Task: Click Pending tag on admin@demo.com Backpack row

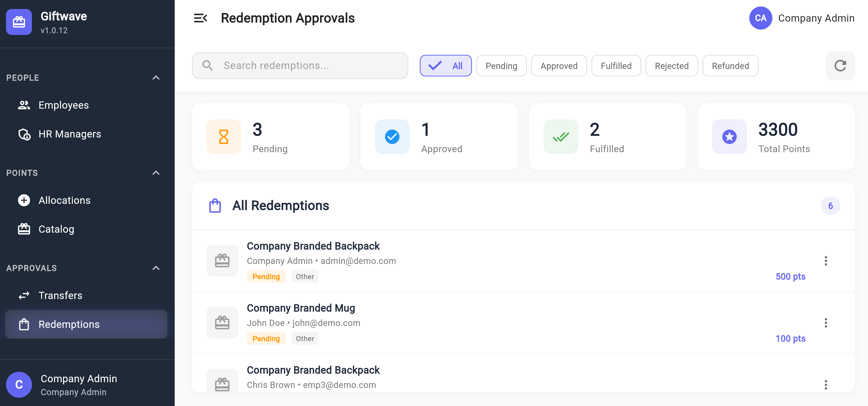Action: [x=266, y=276]
